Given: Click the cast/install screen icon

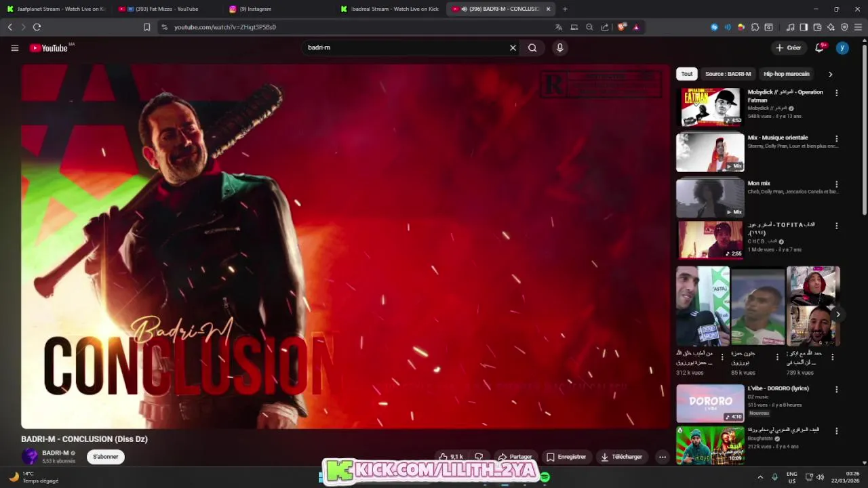Looking at the screenshot, I should point(574,27).
